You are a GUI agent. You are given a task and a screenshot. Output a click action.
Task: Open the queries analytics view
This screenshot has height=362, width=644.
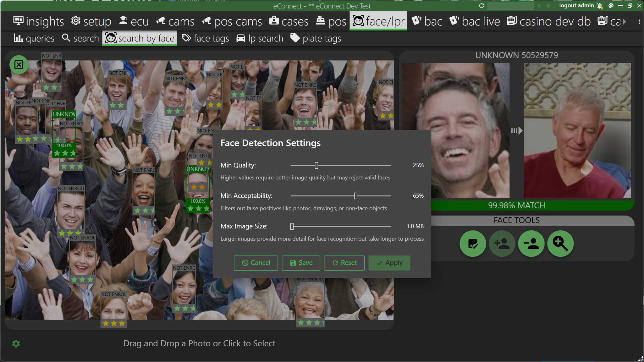[34, 38]
